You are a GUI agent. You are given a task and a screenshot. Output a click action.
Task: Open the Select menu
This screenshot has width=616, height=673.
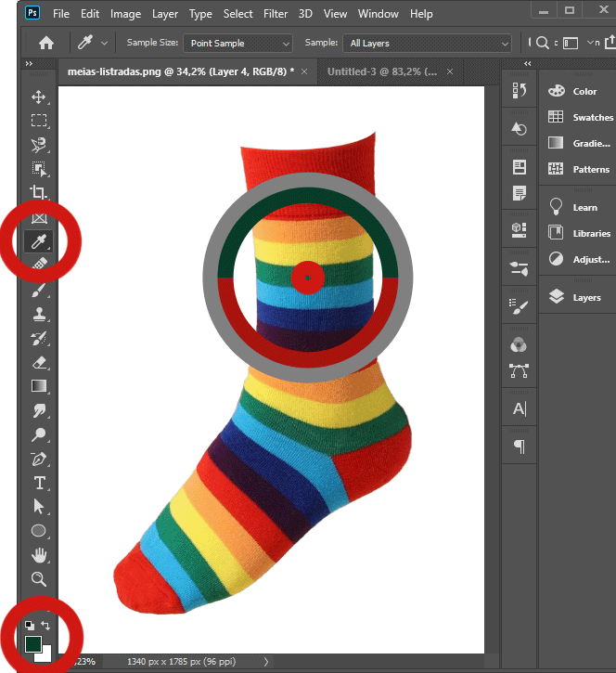point(238,14)
